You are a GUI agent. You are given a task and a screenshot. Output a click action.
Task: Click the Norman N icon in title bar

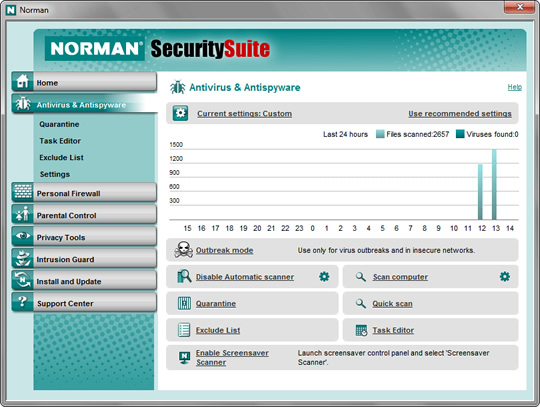11,10
